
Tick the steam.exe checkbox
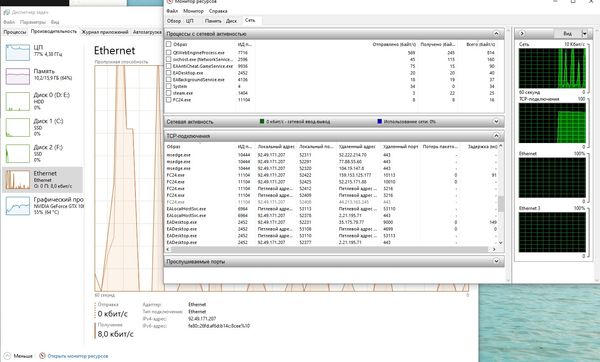tap(168, 93)
